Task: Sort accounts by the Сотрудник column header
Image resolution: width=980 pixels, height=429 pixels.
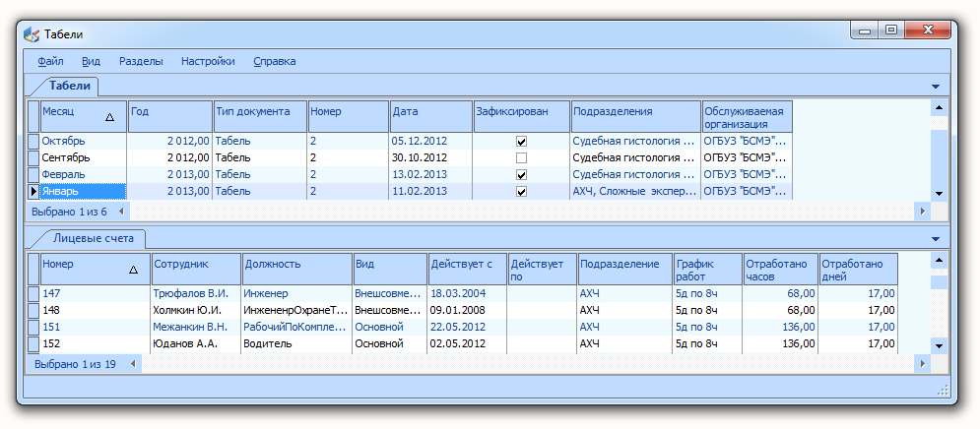Action: tap(197, 269)
